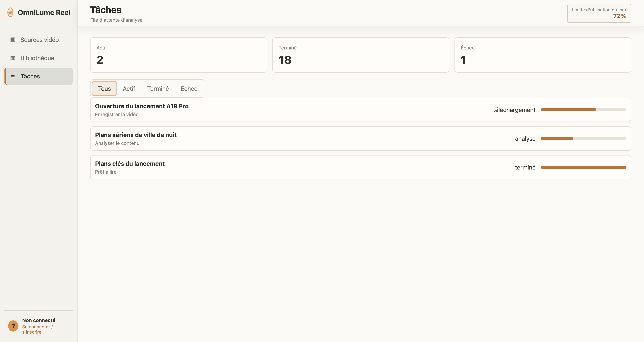Open Se connecter / s'inscrire link
This screenshot has height=342, width=644.
(37, 329)
